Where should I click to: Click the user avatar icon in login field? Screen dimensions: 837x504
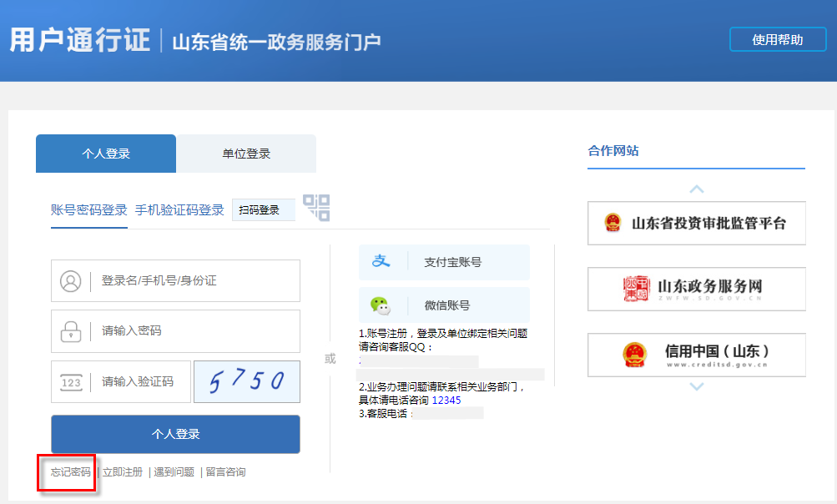click(x=71, y=281)
